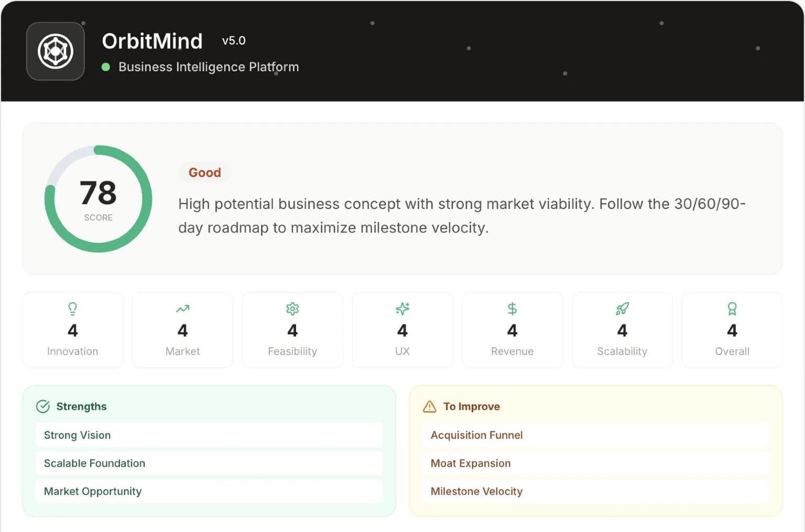Select the Good rating badge
The width and height of the screenshot is (805, 532).
(x=205, y=172)
